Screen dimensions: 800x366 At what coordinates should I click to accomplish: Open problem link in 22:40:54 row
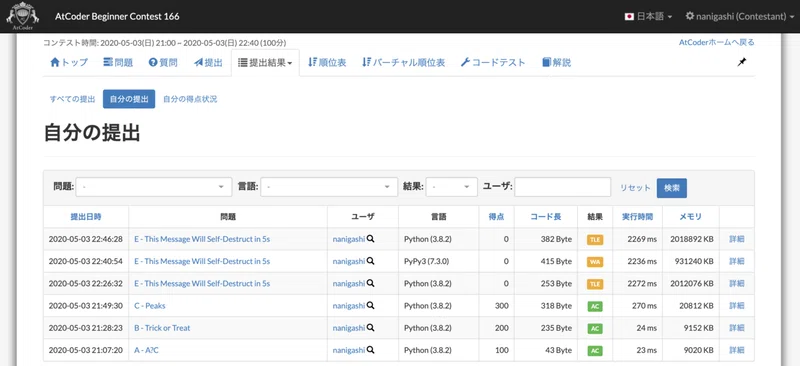point(202,261)
